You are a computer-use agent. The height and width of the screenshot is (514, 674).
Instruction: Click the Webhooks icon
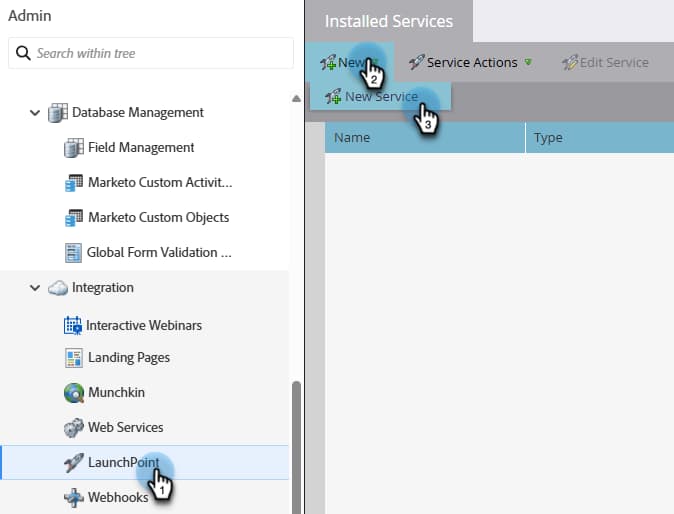coord(74,498)
